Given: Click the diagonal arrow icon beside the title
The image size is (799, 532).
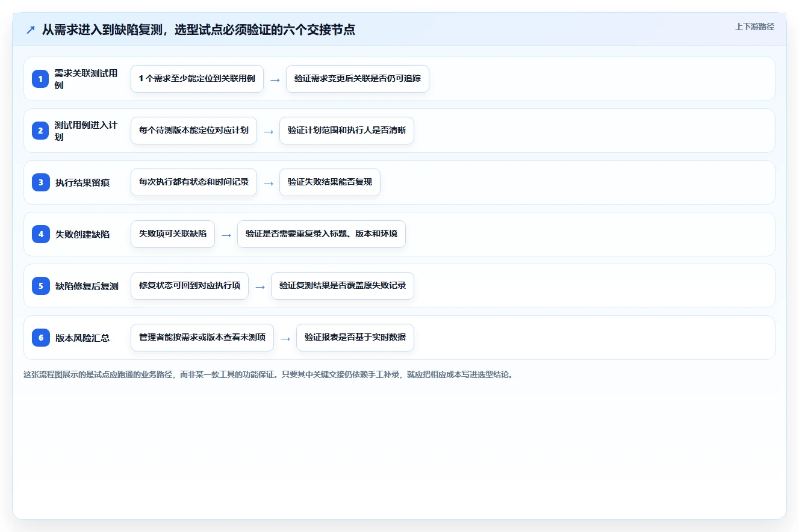Looking at the screenshot, I should (30, 29).
